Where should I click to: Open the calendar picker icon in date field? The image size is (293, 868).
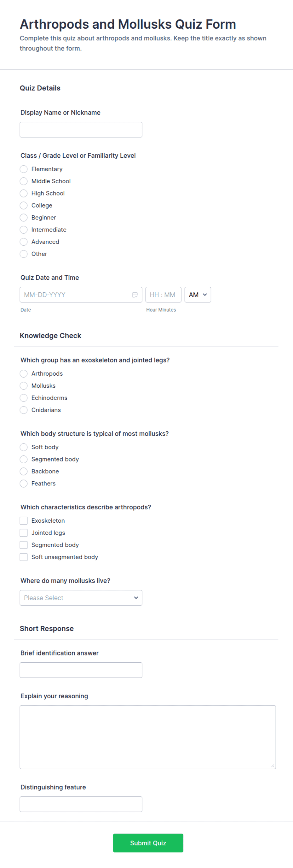click(135, 295)
